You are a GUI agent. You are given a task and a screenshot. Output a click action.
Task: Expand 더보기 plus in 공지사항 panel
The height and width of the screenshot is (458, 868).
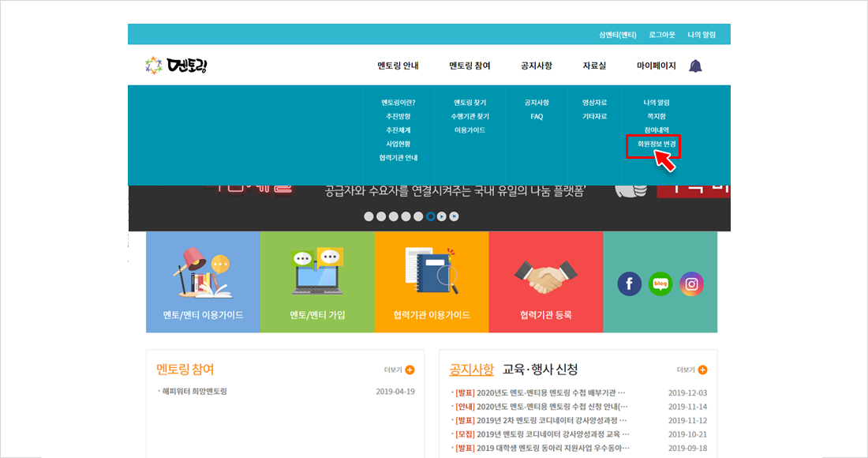click(x=702, y=370)
